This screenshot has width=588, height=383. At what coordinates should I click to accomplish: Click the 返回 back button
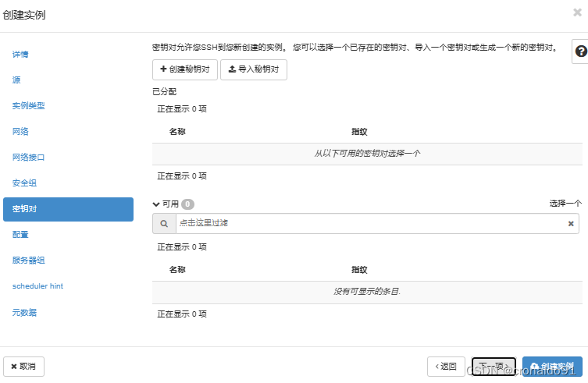pyautogui.click(x=446, y=367)
